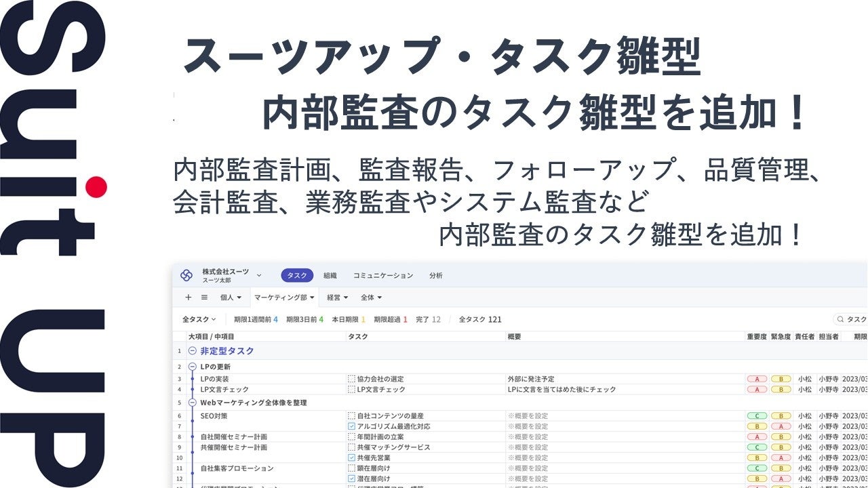The height and width of the screenshot is (488, 868).
Task: Filter by 期限1週間前 tasks
Action: pos(256,319)
